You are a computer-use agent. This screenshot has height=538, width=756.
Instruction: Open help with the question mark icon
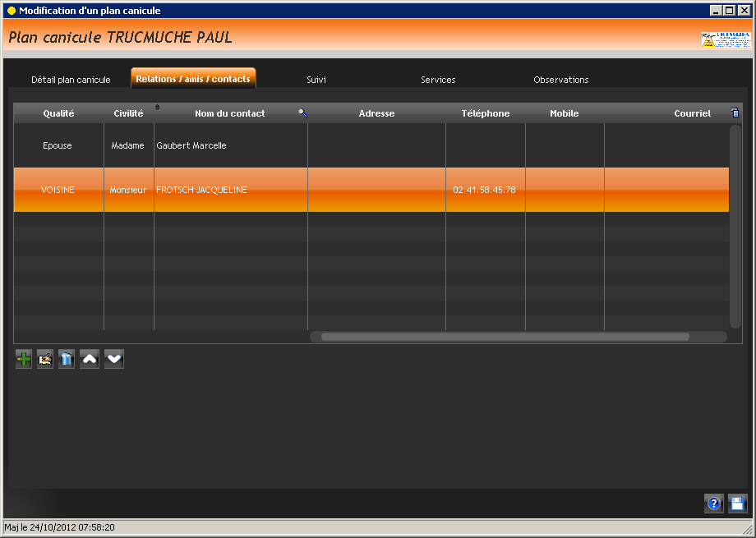pos(713,504)
